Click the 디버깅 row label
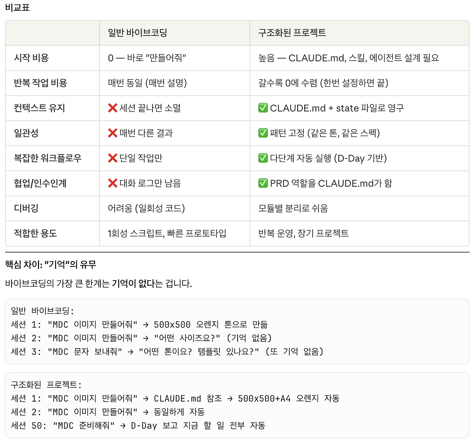Screen dimensions: 476x448 pos(26,208)
